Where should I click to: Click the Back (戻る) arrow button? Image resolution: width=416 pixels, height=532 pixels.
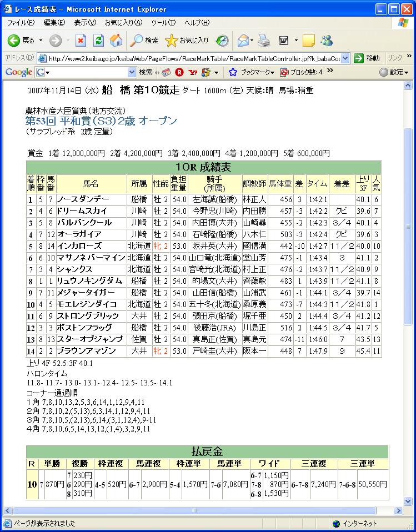[x=21, y=41]
